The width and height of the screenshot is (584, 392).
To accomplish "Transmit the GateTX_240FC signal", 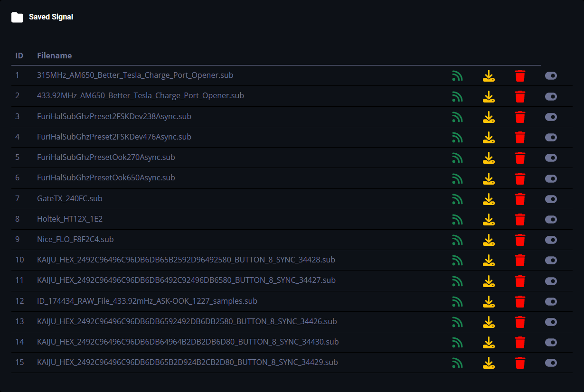I will click(457, 199).
